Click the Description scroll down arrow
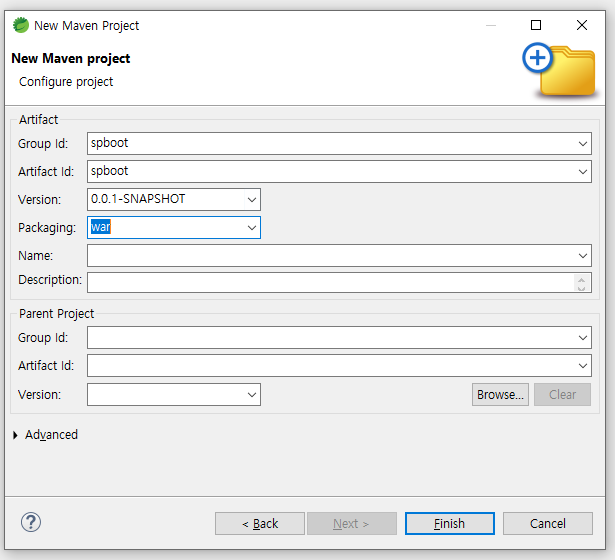Screen dimensions: 615x560 [x=581, y=287]
